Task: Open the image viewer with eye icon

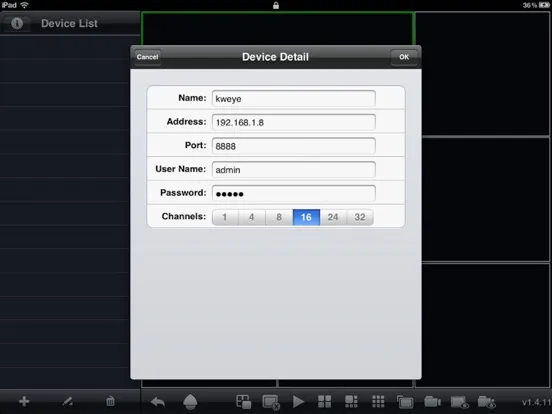Action: click(x=460, y=402)
